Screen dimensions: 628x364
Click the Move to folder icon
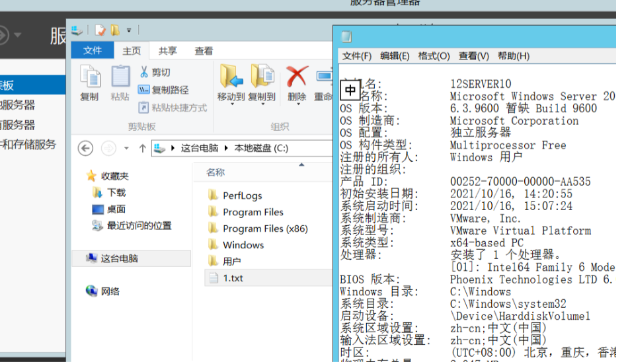231,76
